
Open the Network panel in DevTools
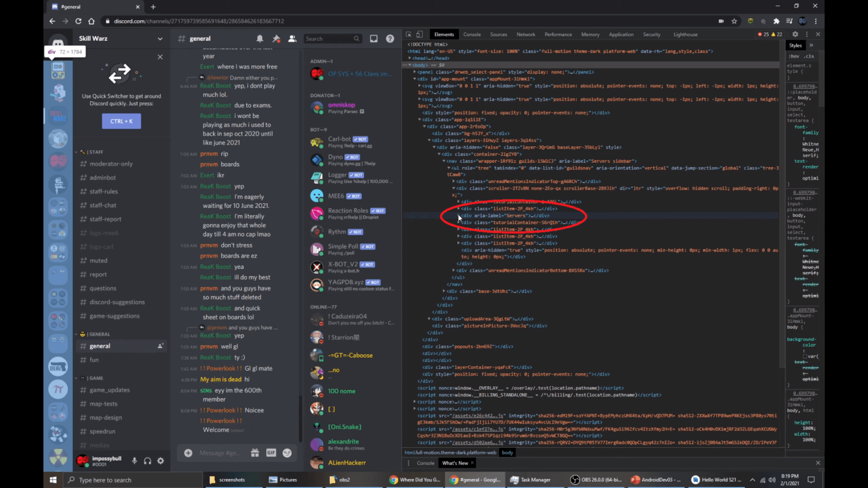click(x=526, y=34)
